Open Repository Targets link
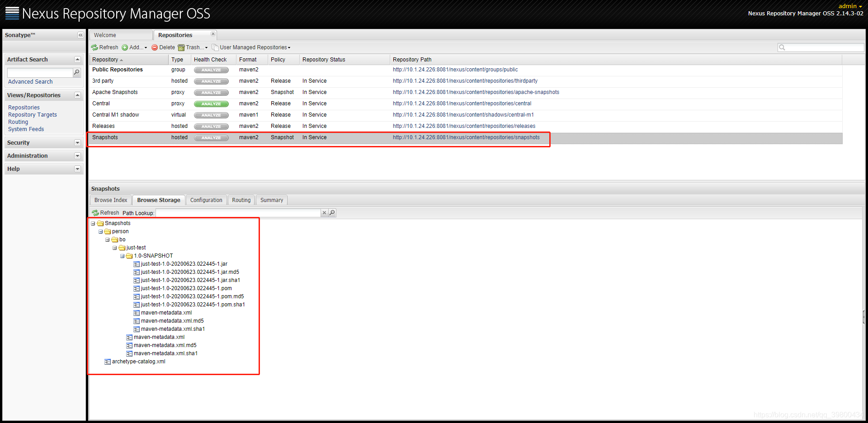 (33, 115)
